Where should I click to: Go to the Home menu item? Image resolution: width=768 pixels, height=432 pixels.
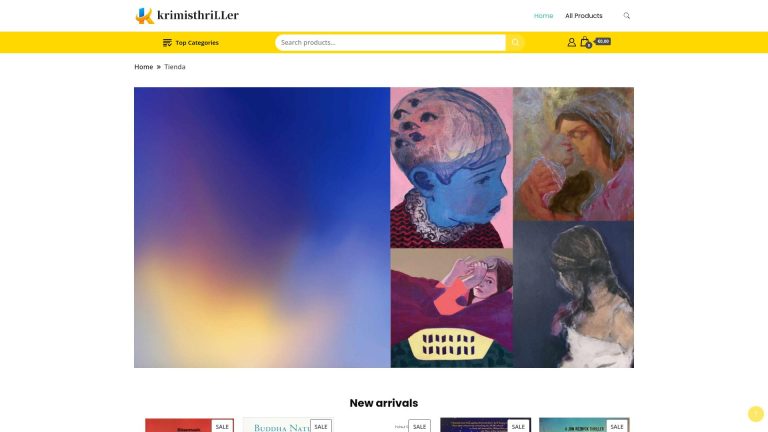pyautogui.click(x=543, y=16)
